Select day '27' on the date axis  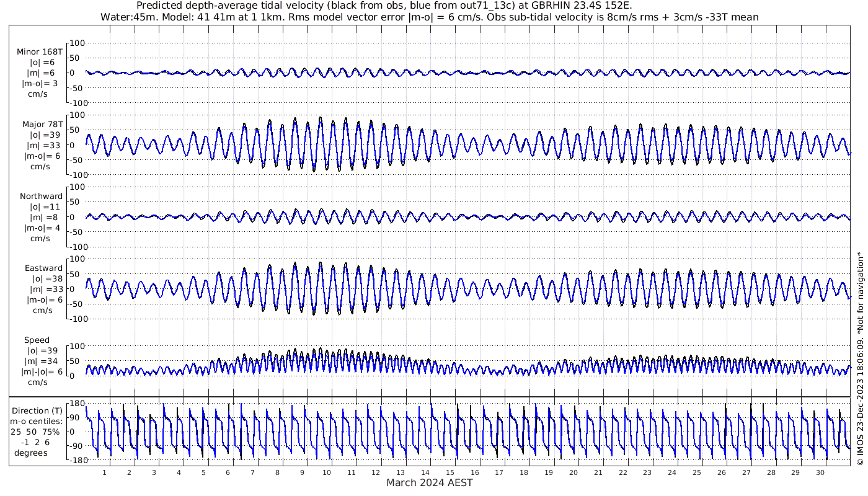[746, 472]
